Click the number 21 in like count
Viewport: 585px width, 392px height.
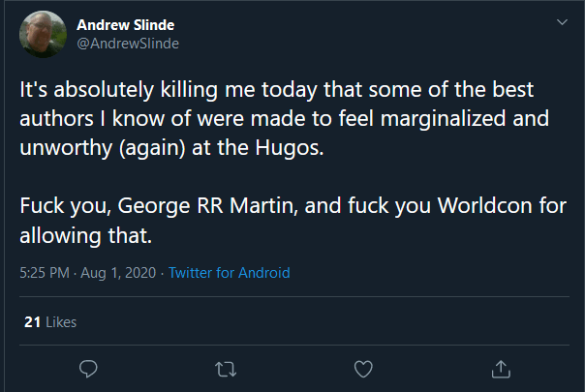tap(30, 321)
